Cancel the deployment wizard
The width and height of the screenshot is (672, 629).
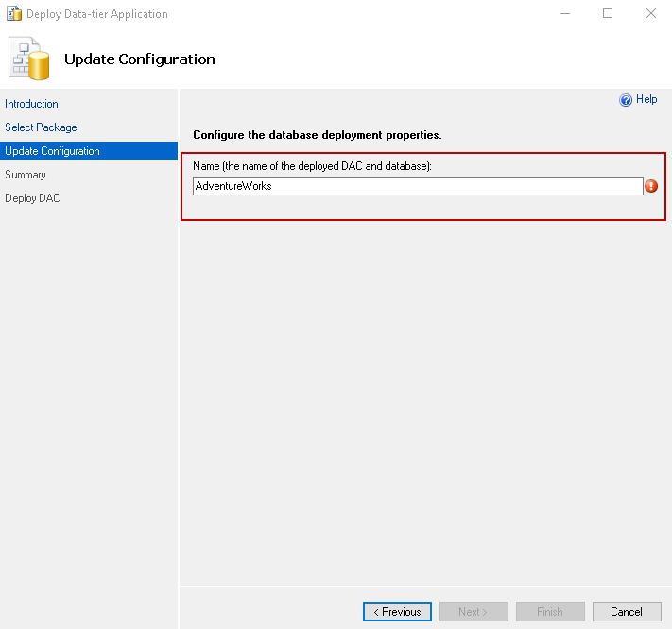pos(627,612)
